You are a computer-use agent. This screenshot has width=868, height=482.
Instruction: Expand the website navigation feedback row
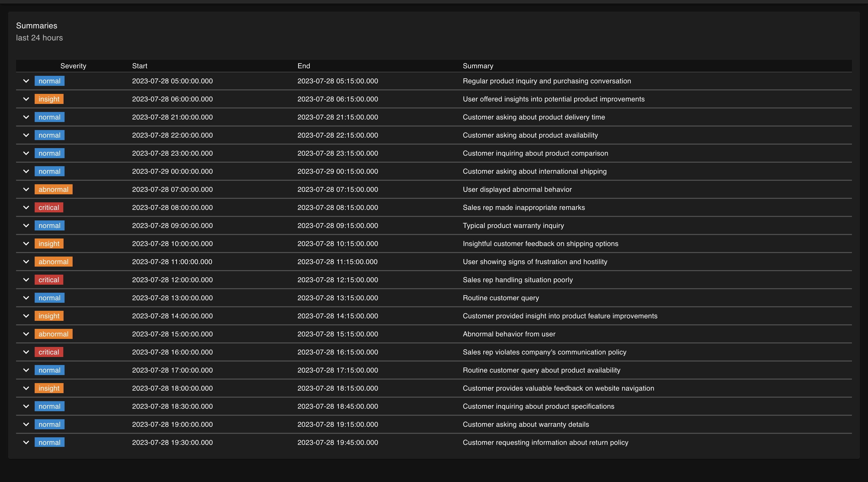pos(26,388)
